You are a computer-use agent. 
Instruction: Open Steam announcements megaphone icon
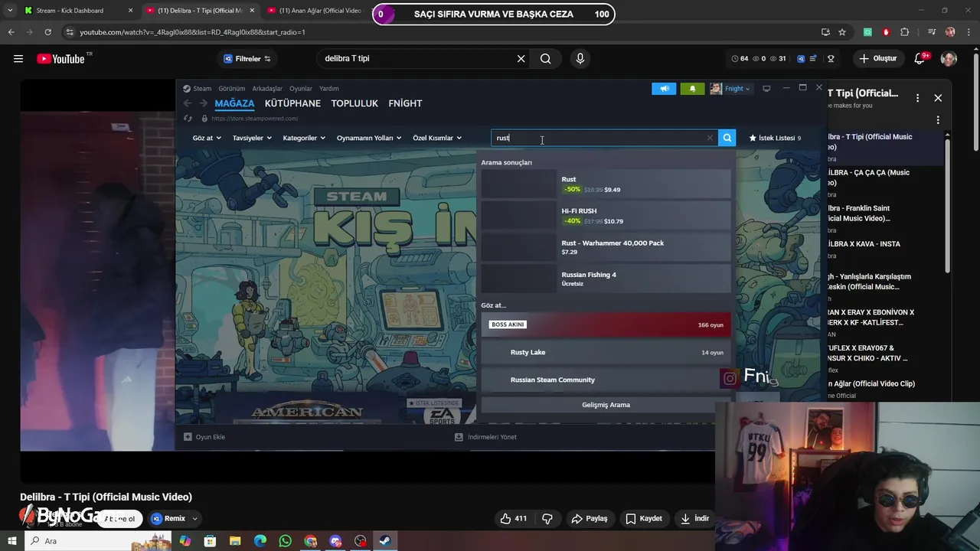coord(664,89)
